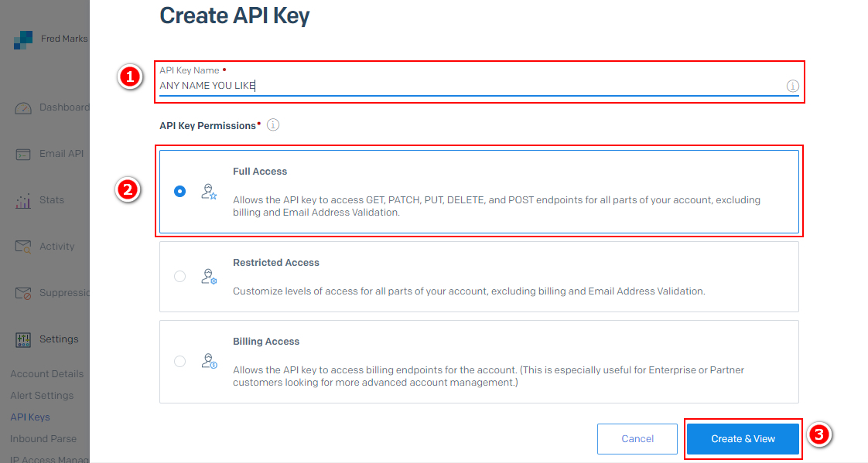Expand the Fred Marks account menu
The image size is (868, 463).
[64, 39]
